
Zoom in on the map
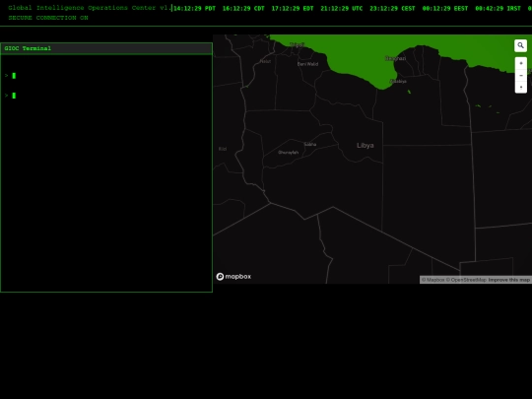tap(521, 63)
